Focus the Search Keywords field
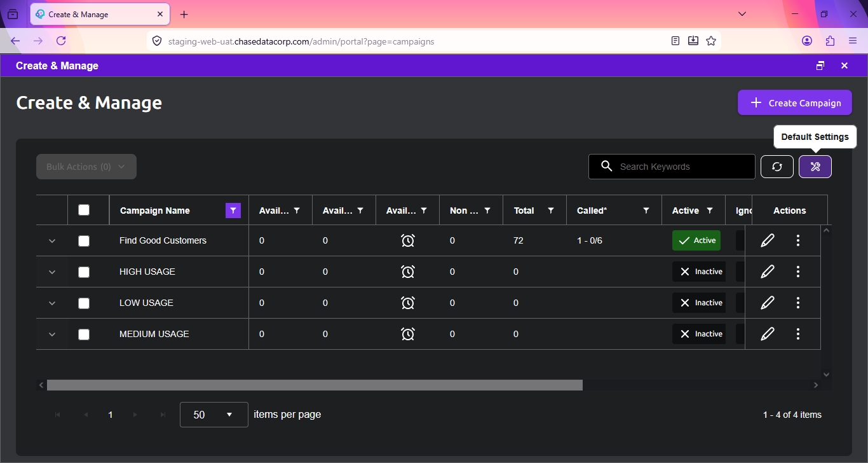 tap(672, 167)
